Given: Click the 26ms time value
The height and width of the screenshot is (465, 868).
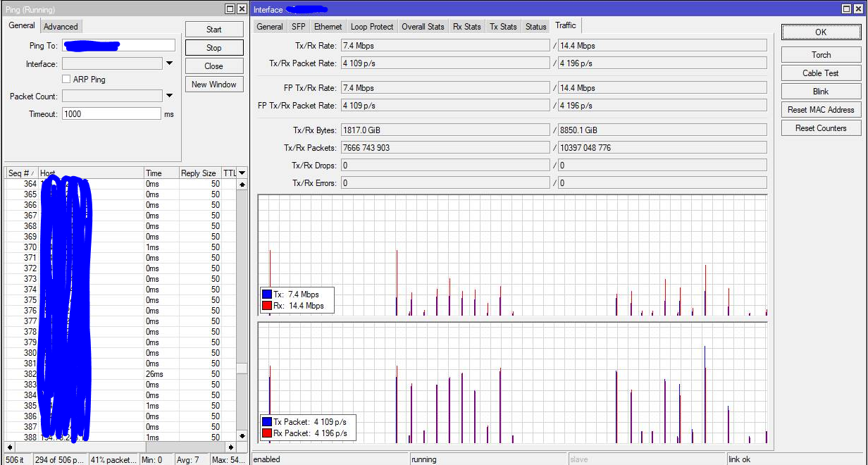Looking at the screenshot, I should [x=154, y=374].
